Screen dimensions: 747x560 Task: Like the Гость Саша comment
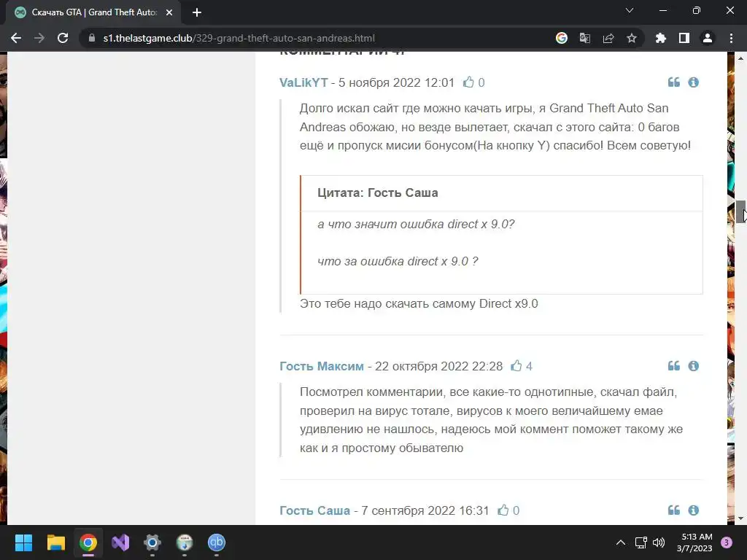(503, 510)
